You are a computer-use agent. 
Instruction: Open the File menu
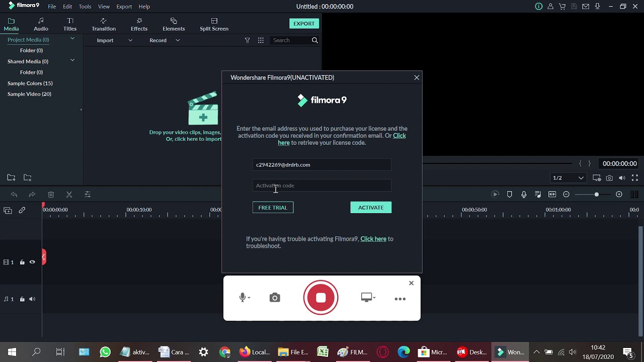click(x=52, y=7)
